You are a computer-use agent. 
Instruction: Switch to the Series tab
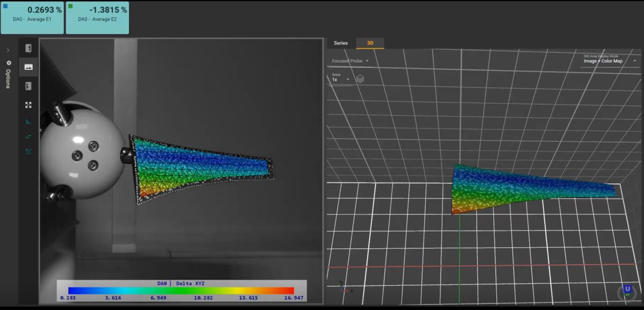[341, 43]
